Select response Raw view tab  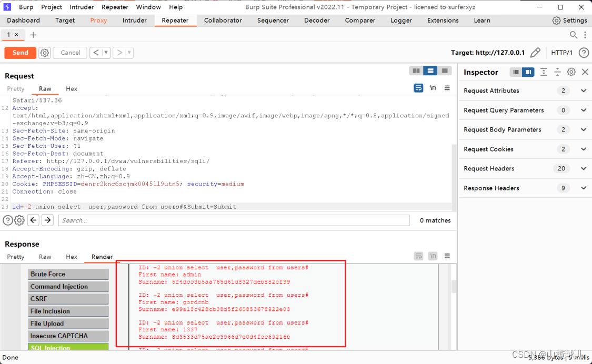tap(45, 257)
